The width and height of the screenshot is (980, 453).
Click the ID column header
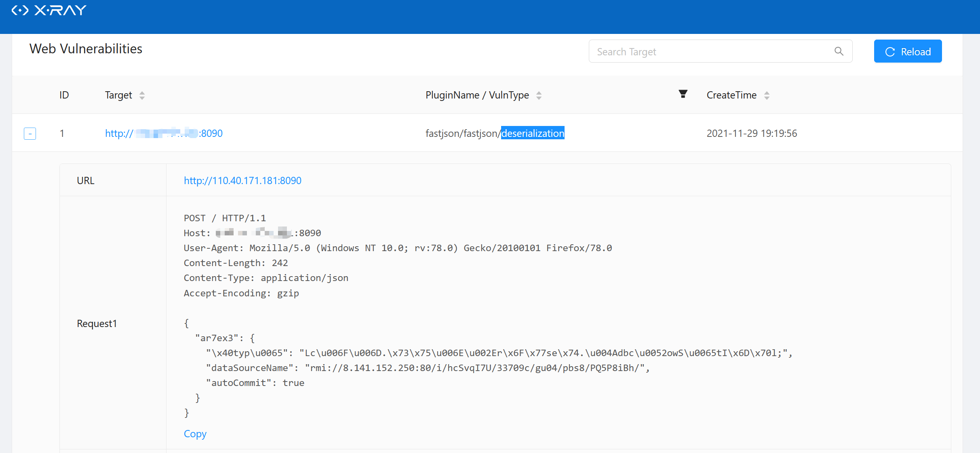click(x=64, y=95)
